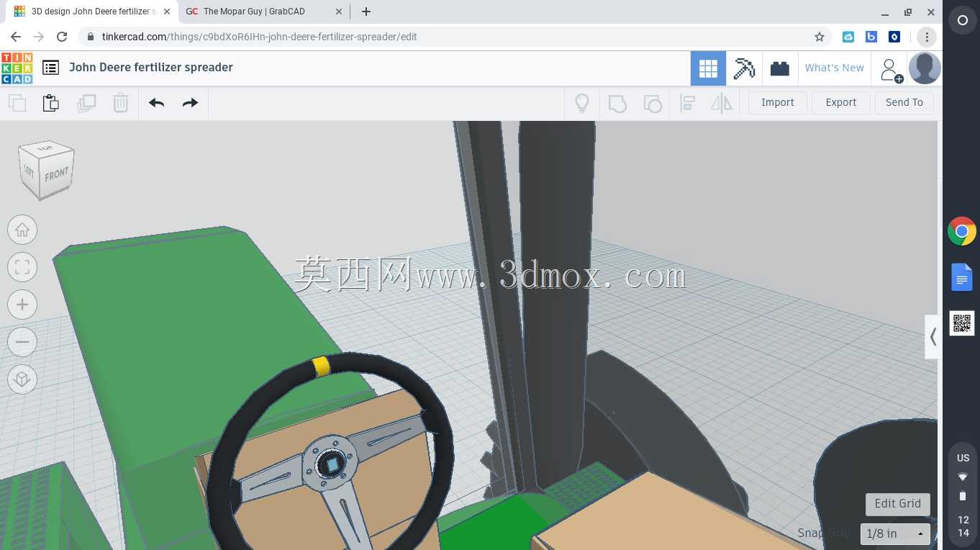Open the Snap Grid 1/8 in dropdown
This screenshot has width=980, height=550.
click(895, 534)
